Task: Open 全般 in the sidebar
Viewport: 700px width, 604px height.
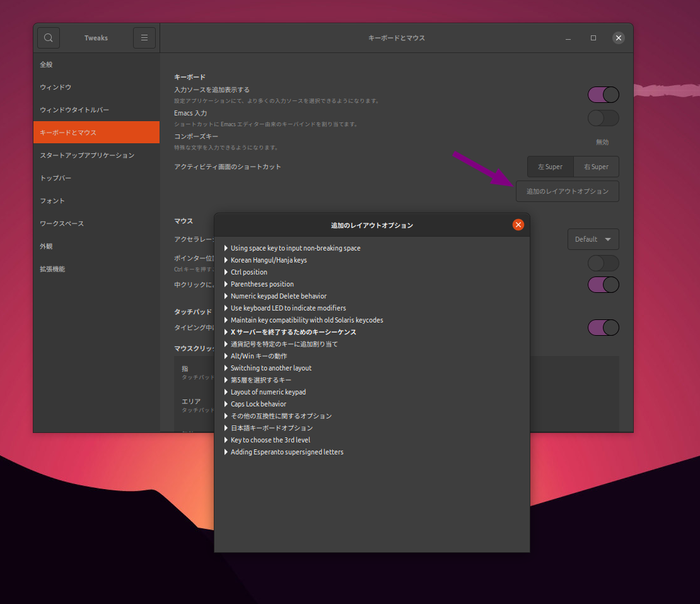Action: click(96, 64)
